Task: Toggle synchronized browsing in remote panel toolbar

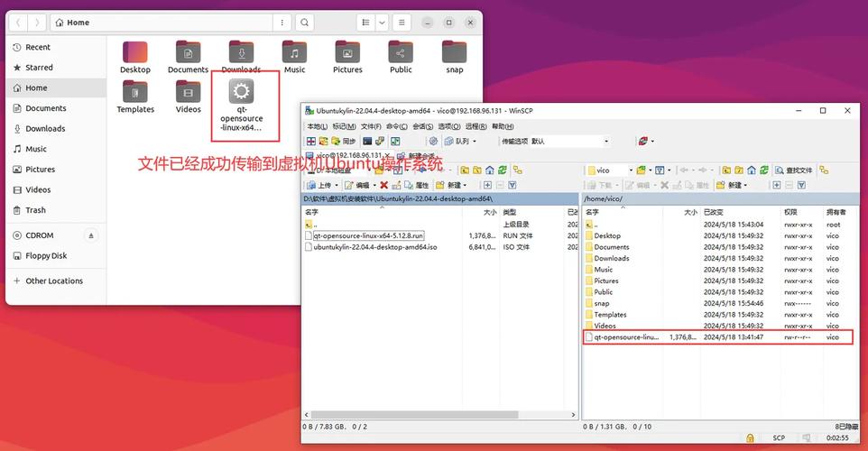Action: pyautogui.click(x=825, y=170)
